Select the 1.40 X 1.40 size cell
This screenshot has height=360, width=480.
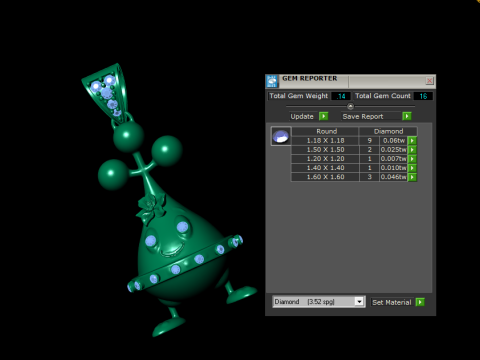click(x=325, y=168)
